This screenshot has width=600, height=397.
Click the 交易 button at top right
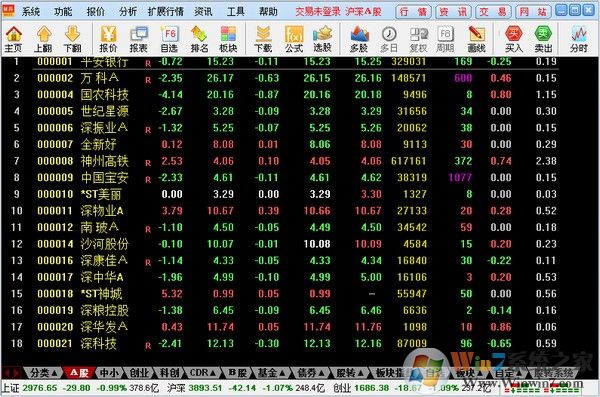(493, 12)
